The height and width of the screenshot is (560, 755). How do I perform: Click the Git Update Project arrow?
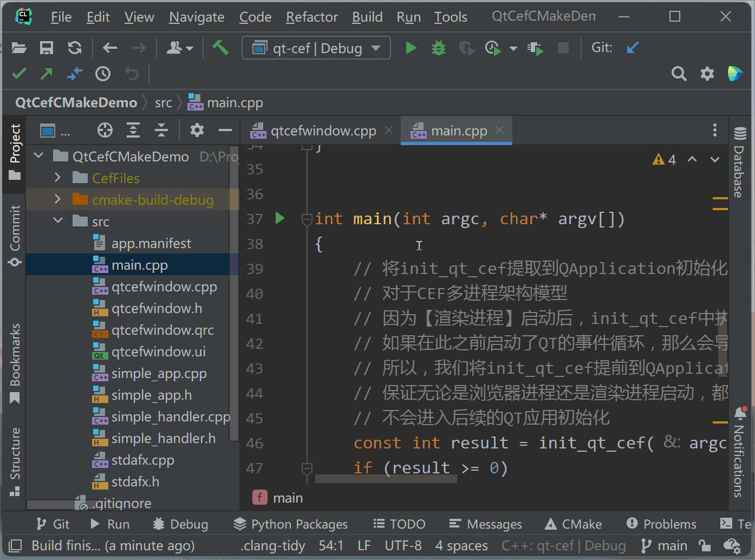632,48
